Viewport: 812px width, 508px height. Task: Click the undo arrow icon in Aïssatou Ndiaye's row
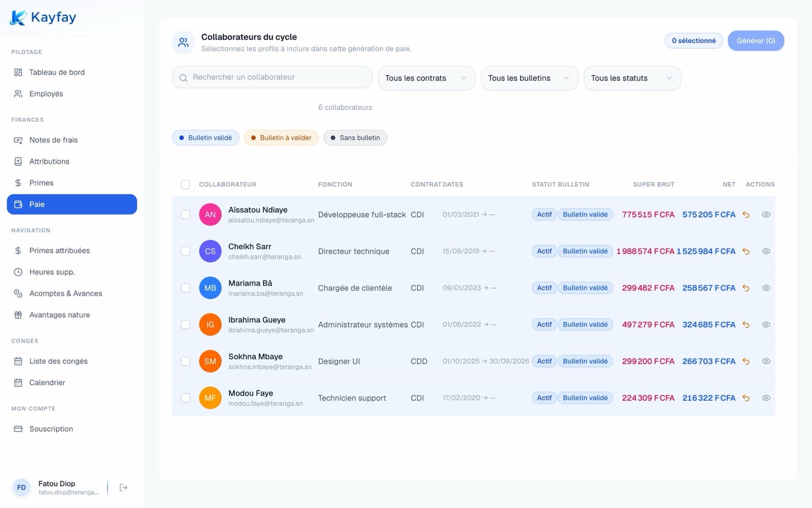[746, 214]
